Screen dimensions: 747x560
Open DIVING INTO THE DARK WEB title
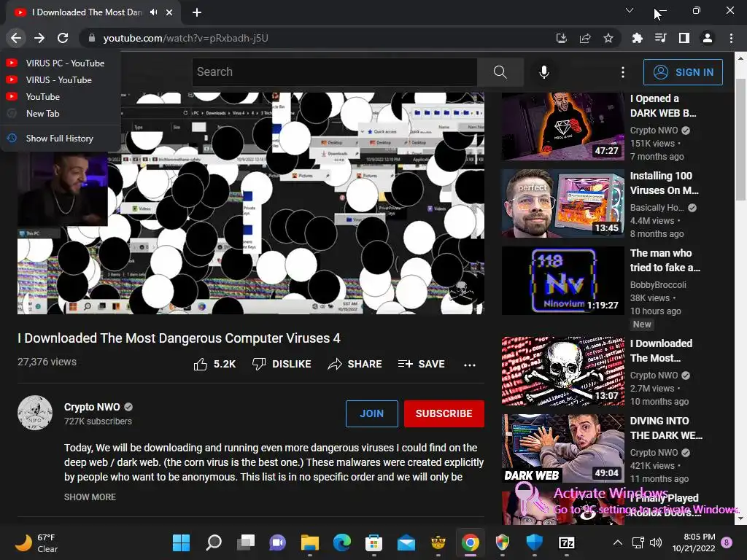[x=666, y=428]
